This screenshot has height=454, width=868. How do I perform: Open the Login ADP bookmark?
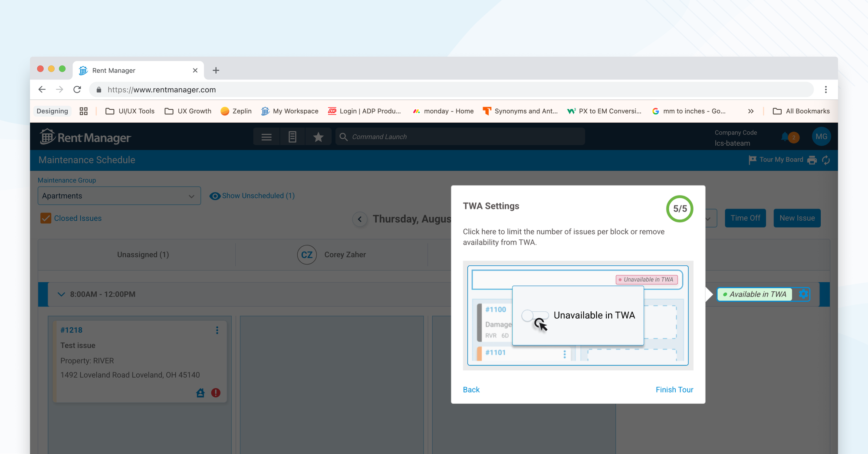pos(365,111)
